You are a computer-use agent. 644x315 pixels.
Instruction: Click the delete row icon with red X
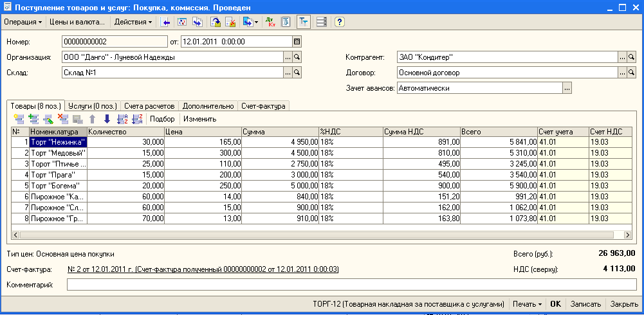[x=63, y=119]
